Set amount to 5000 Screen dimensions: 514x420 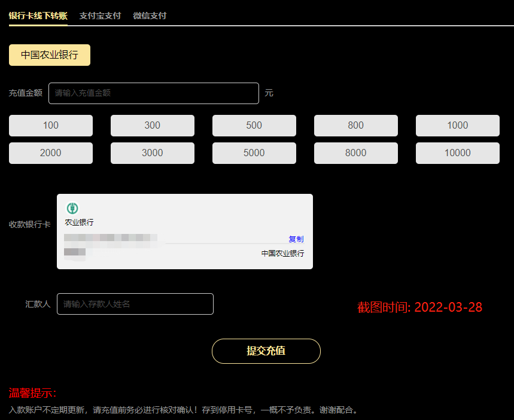(x=254, y=153)
